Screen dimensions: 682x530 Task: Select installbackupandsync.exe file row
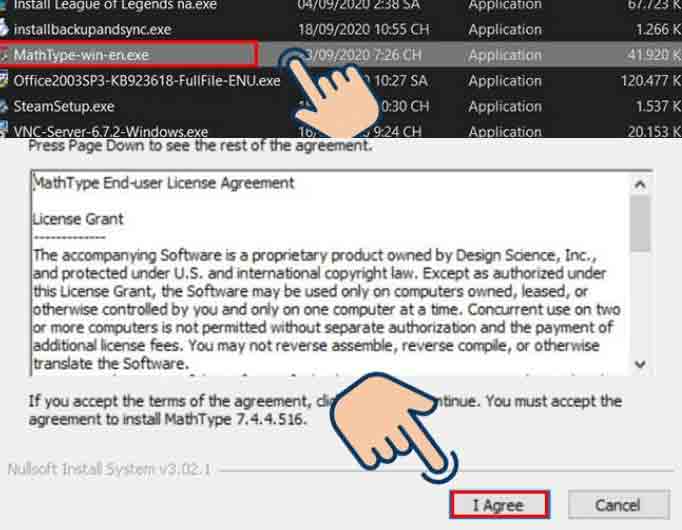[92, 29]
